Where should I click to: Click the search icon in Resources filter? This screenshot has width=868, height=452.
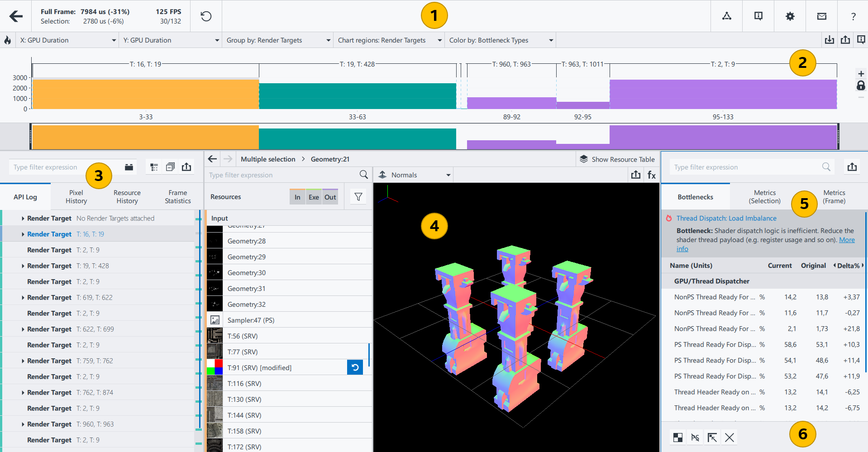point(363,175)
